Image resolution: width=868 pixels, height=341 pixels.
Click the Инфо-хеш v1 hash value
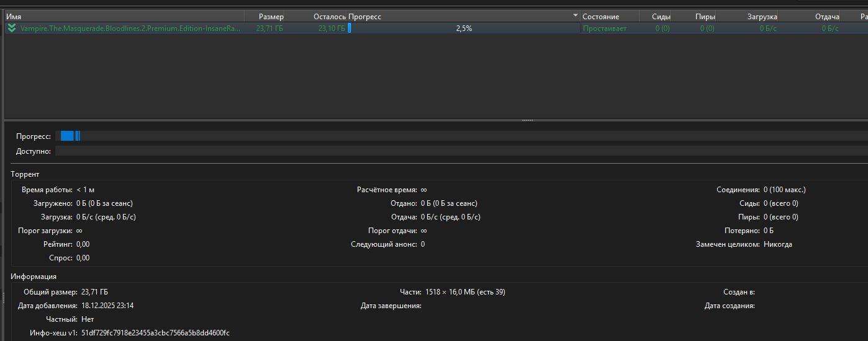155,333
